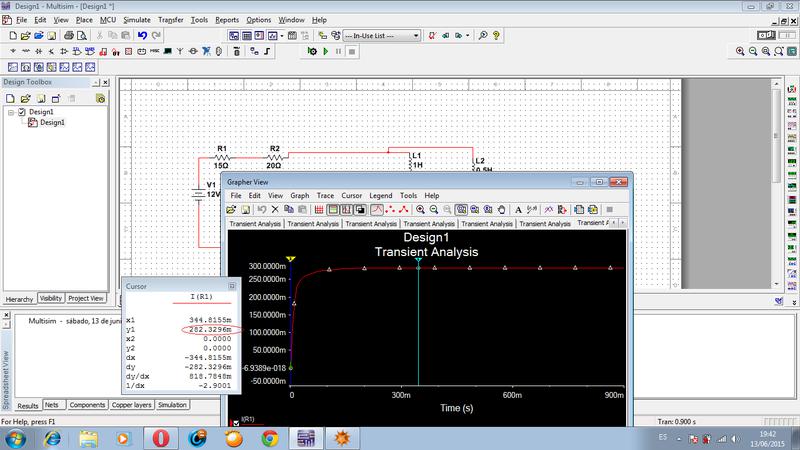Open Google Chrome from the taskbar
Viewport: 800px width, 450px height.
point(269,437)
